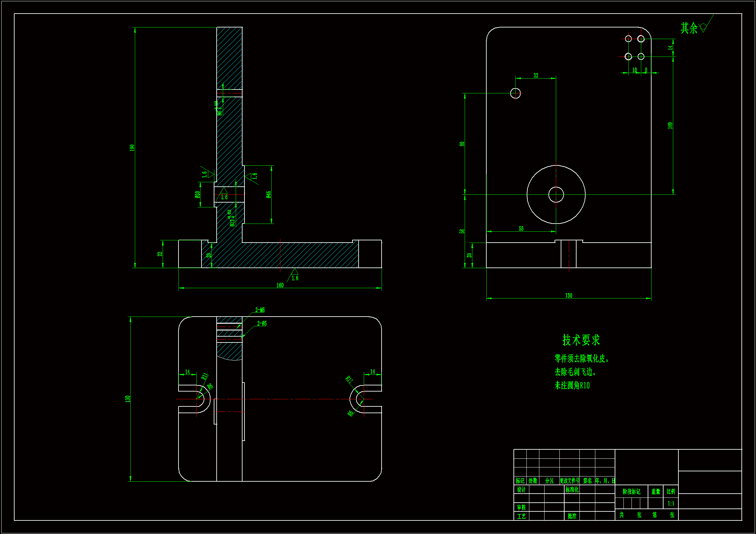The height and width of the screenshot is (534, 756).
Task: Select the small hole beside the 32 dimension
Action: pyautogui.click(x=515, y=93)
